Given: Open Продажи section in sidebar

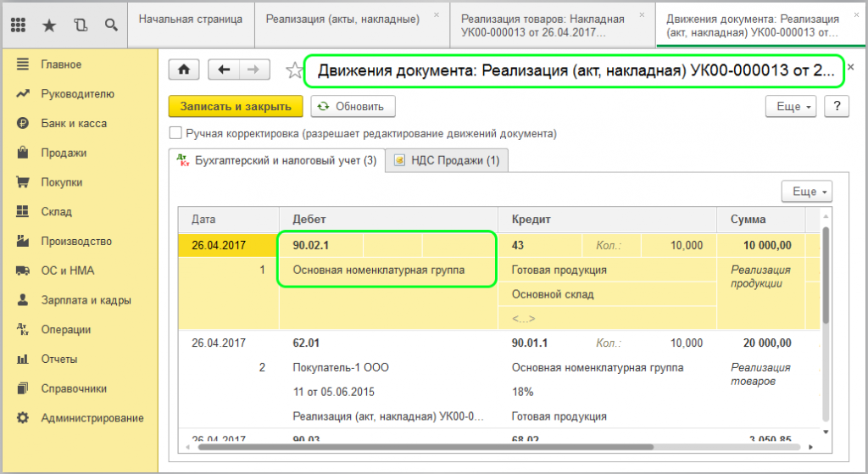Looking at the screenshot, I should tap(64, 153).
